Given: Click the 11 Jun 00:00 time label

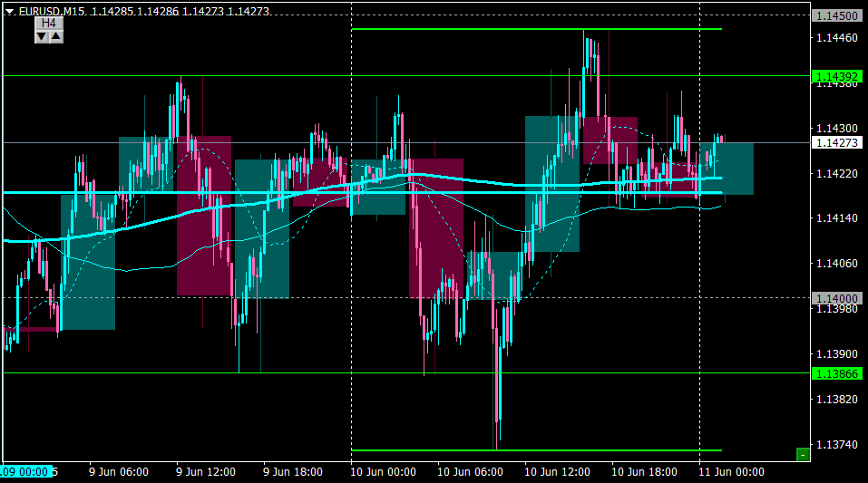Looking at the screenshot, I should click(x=731, y=472).
